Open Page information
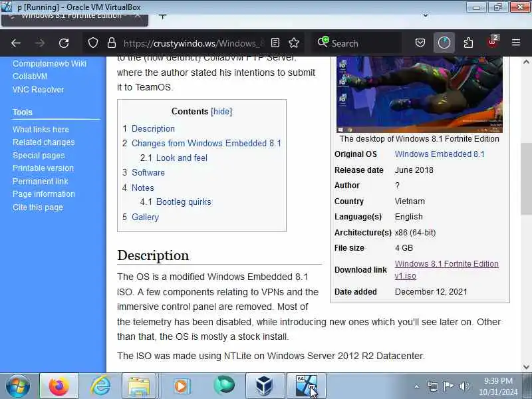The height and width of the screenshot is (399, 532). [x=44, y=194]
